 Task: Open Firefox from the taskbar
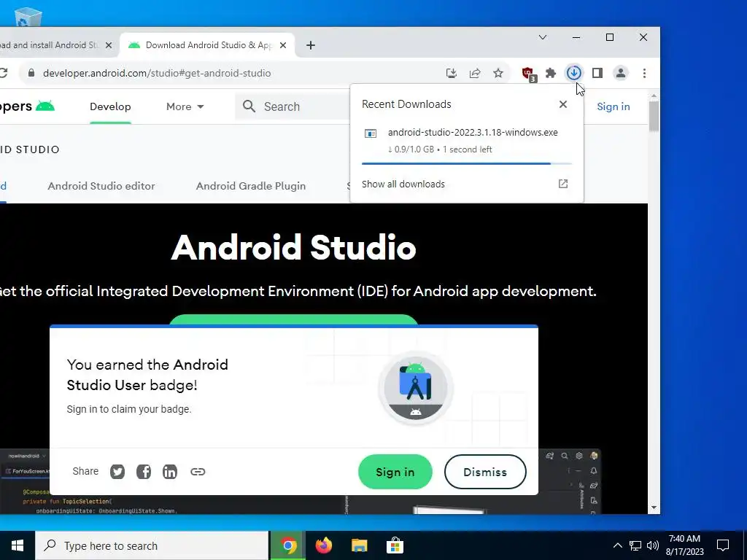click(323, 545)
